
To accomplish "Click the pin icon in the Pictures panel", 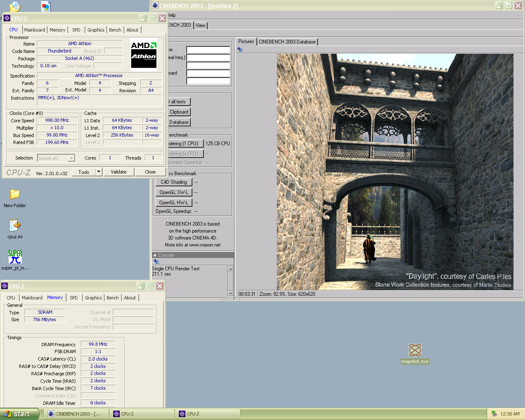I will tap(240, 50).
